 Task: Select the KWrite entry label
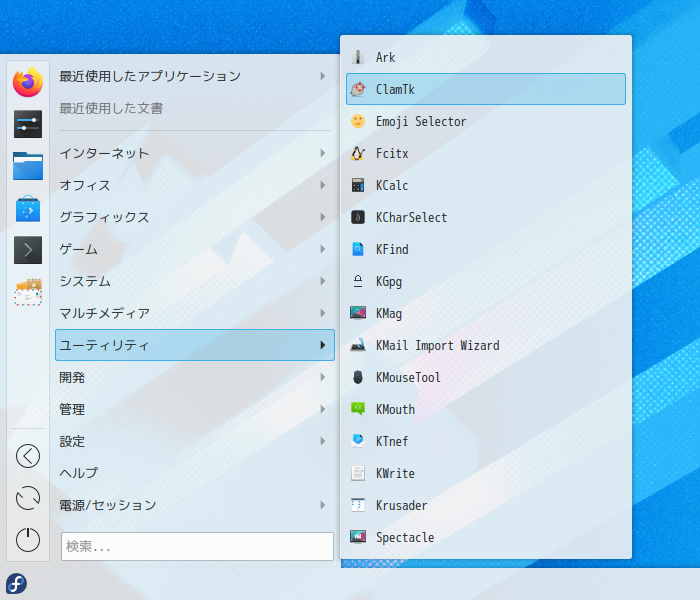pos(395,473)
